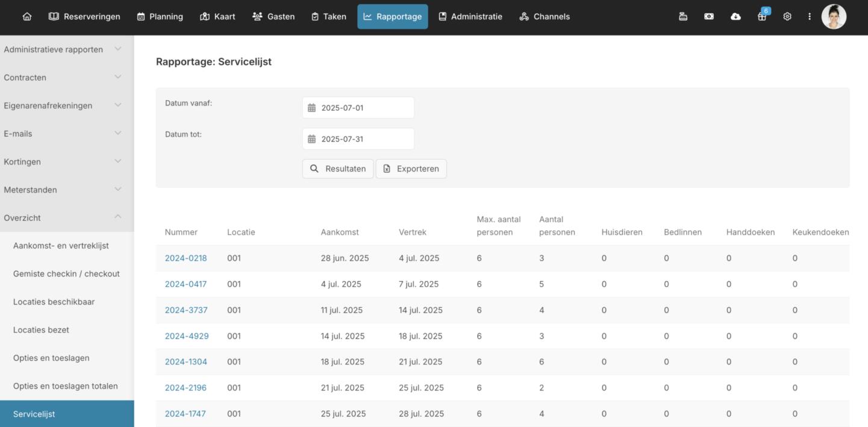The image size is (868, 427).
Task: Open the Channels menu item
Action: [x=545, y=17]
